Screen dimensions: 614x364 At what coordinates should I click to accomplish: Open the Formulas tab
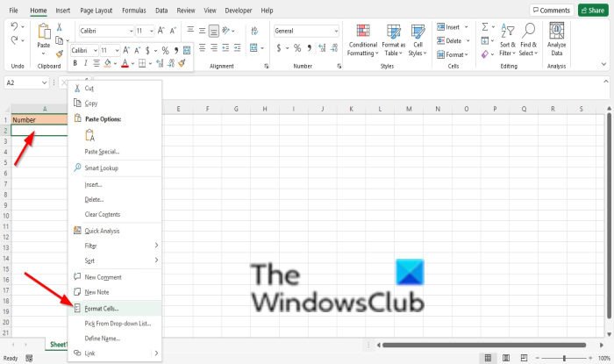click(x=134, y=11)
